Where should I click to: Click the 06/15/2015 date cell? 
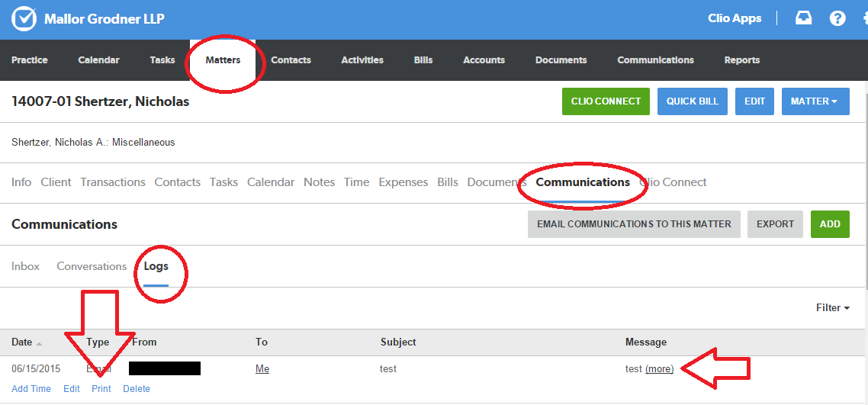point(36,368)
